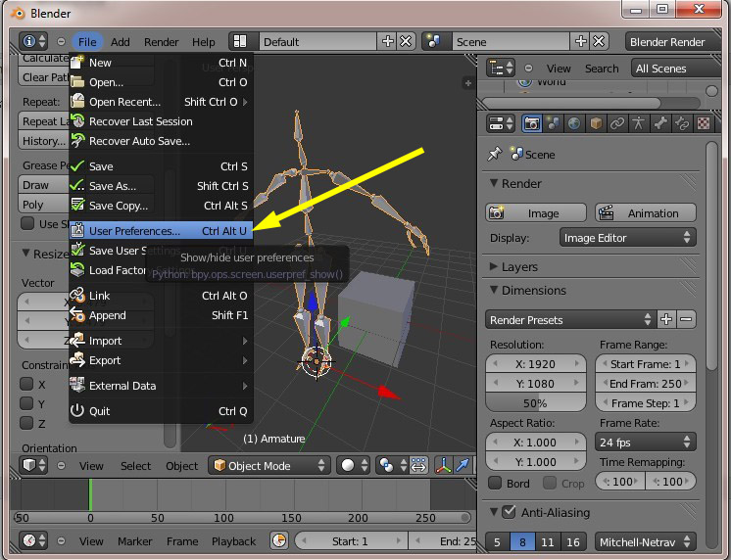Remove a render preset with minus button
Screen dimensions: 731x560
(686, 319)
